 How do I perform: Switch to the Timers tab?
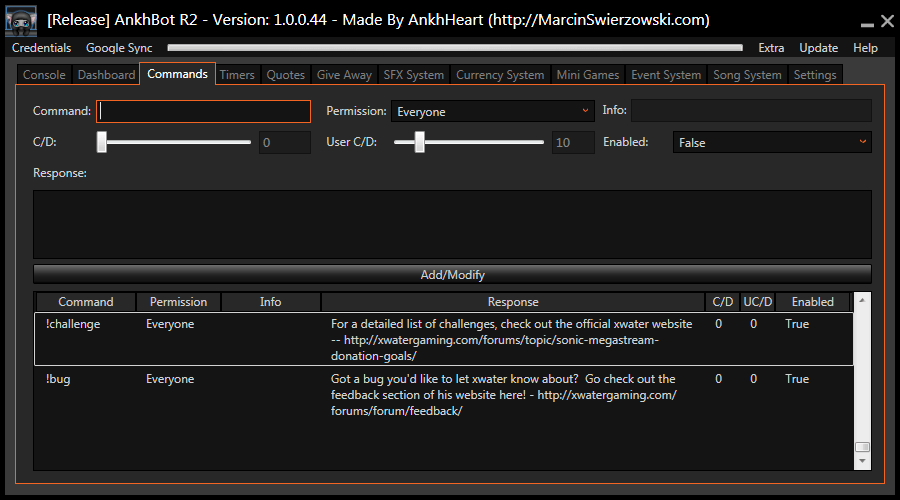click(x=237, y=75)
